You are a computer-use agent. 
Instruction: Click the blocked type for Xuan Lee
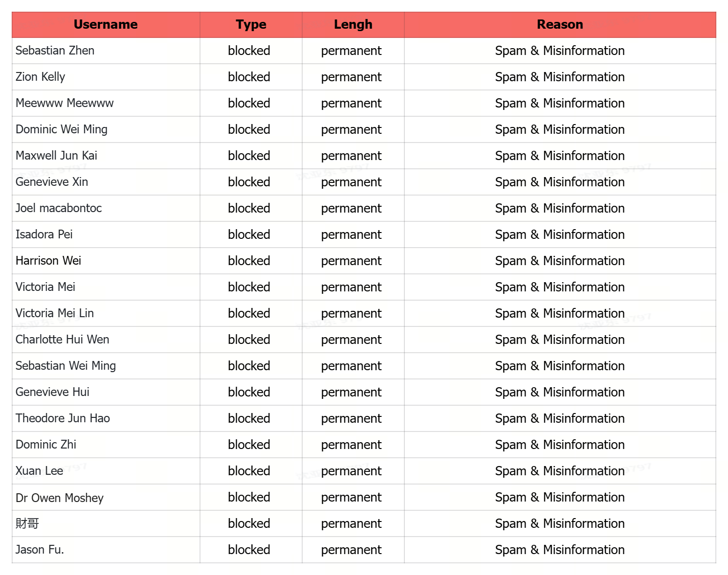pyautogui.click(x=249, y=471)
